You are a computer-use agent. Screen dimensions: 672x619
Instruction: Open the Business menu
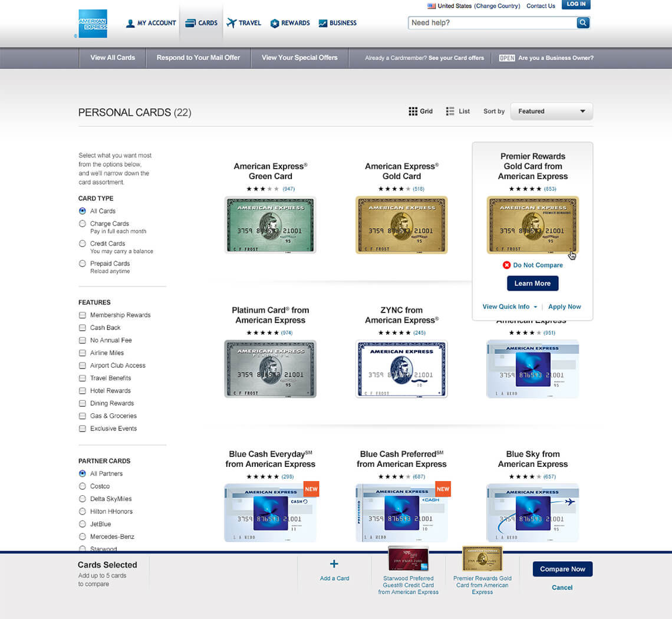[x=337, y=23]
